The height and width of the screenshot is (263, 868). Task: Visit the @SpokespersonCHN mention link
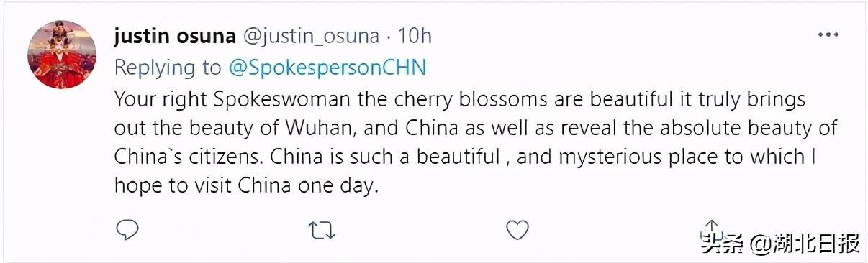[x=327, y=68]
